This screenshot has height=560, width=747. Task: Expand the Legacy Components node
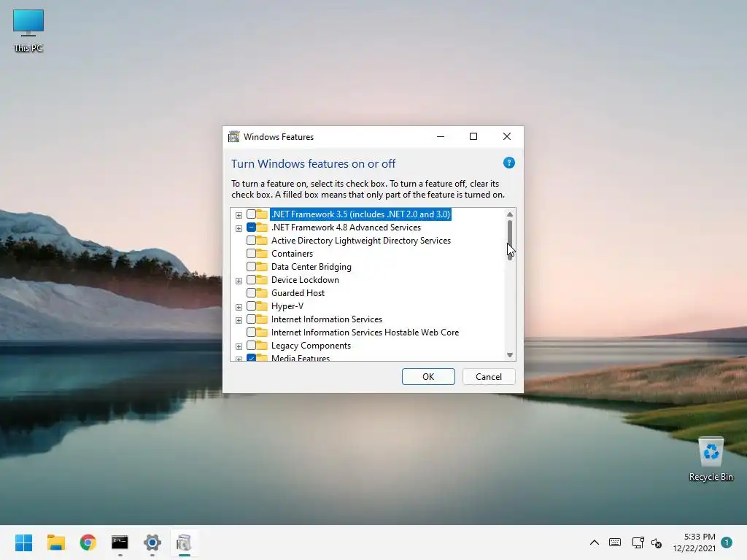(239, 346)
